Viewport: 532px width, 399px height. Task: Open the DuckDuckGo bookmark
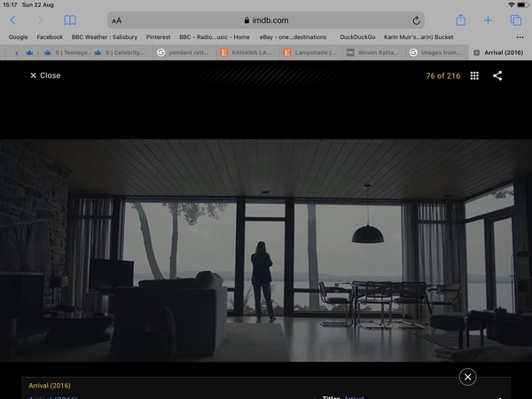pos(358,37)
